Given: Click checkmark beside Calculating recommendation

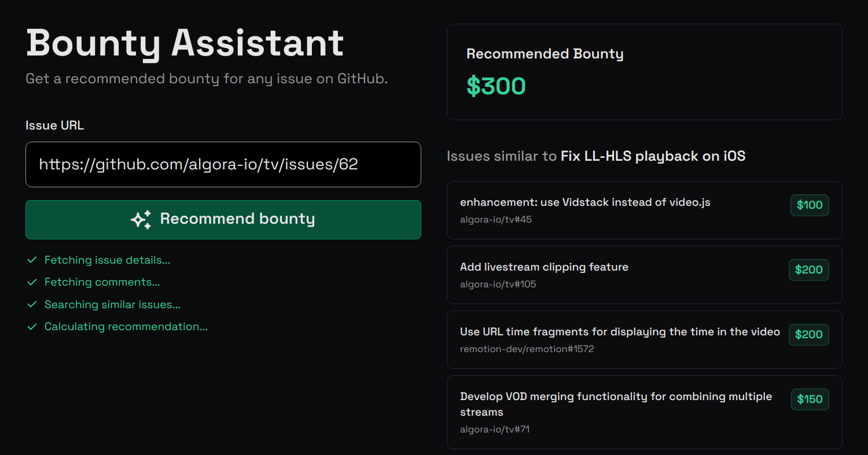Looking at the screenshot, I should point(32,327).
